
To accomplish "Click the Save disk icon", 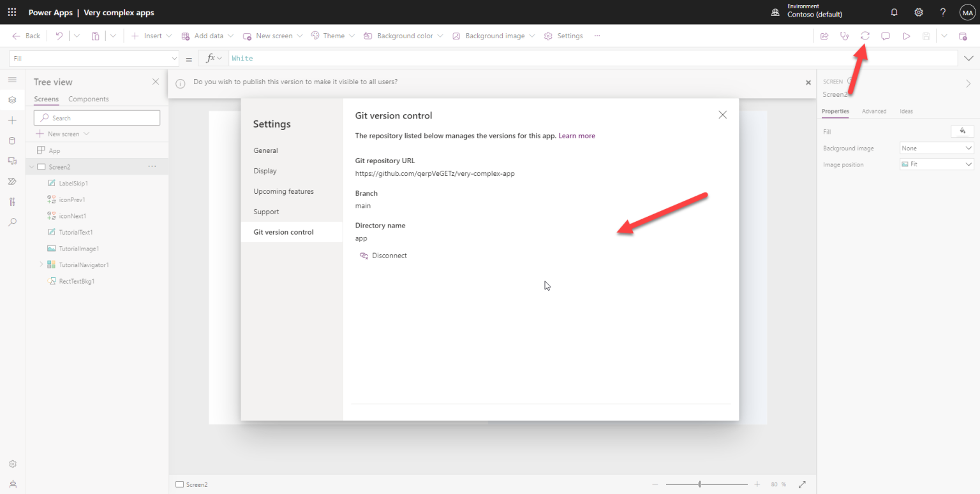I will pos(926,36).
